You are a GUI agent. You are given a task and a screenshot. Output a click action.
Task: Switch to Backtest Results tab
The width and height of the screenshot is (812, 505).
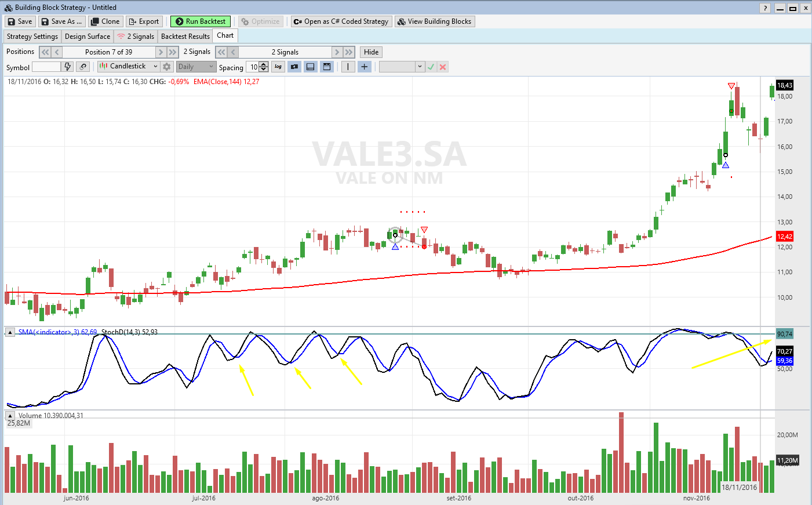tap(185, 36)
